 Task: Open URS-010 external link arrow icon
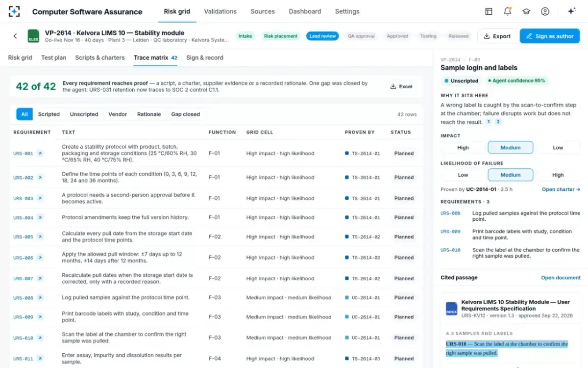[x=40, y=338]
